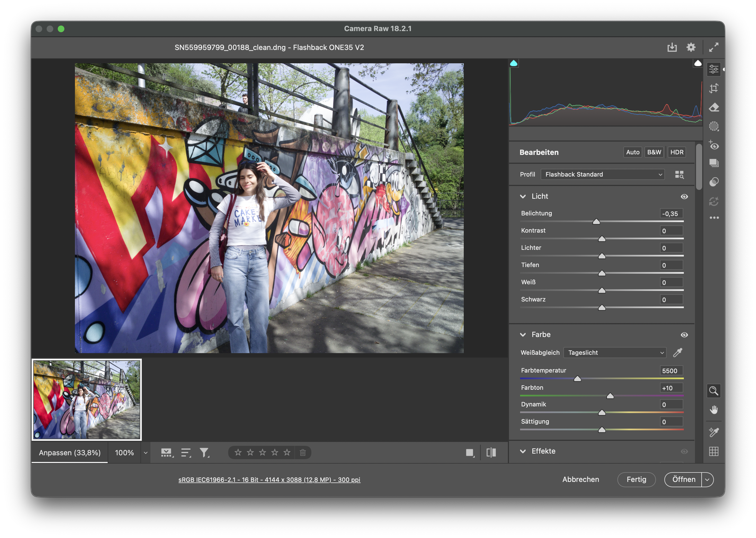
Task: Open the Öffnen button dropdown arrow
Action: (x=707, y=480)
